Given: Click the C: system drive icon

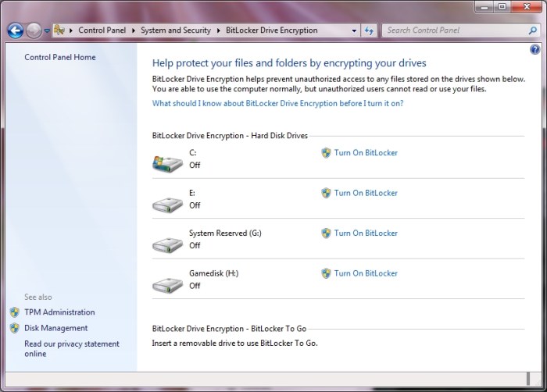Looking at the screenshot, I should point(167,163).
